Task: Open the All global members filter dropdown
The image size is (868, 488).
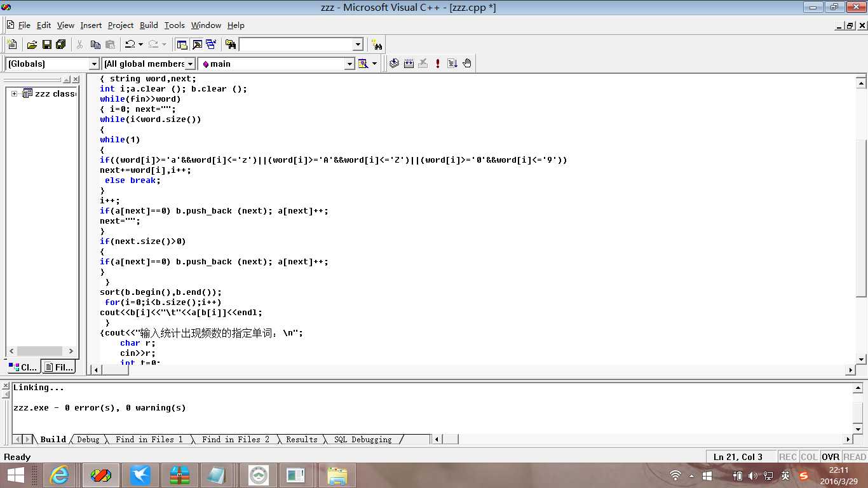Action: 190,64
